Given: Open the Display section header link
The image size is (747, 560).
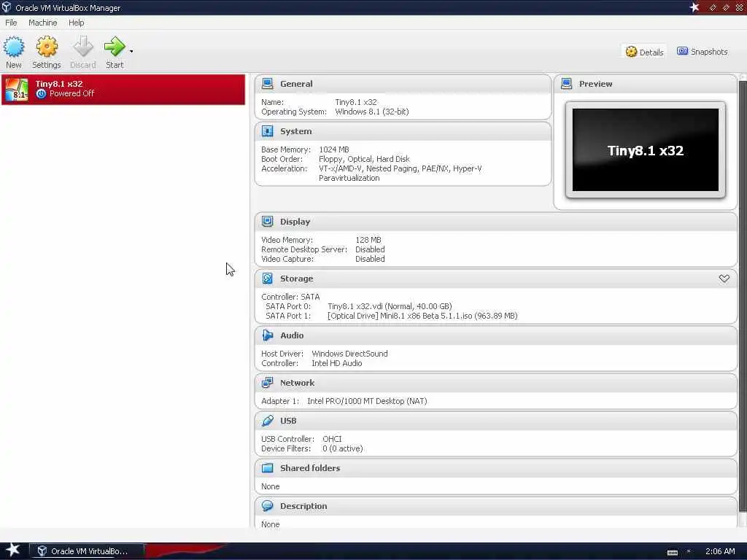Looking at the screenshot, I should pos(295,222).
